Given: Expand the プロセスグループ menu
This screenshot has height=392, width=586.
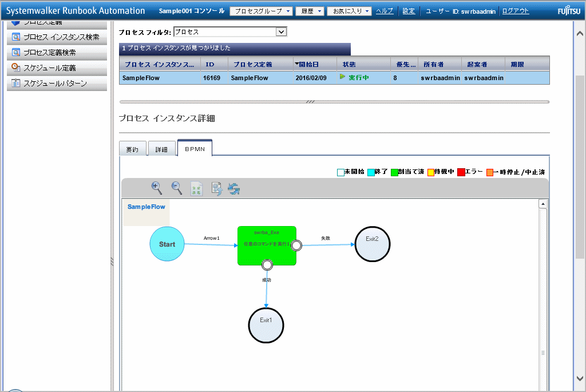Looking at the screenshot, I should (x=260, y=11).
